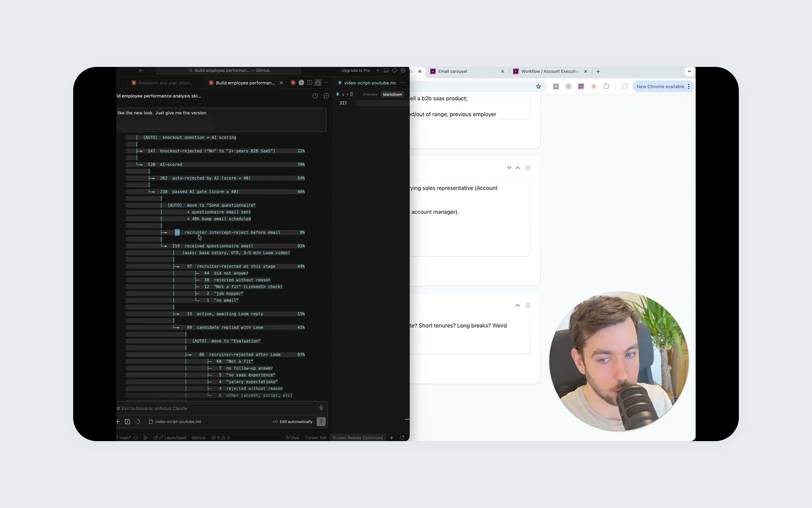812x508 pixels.
Task: Open a new Chrome tab with the plus button
Action: click(598, 72)
